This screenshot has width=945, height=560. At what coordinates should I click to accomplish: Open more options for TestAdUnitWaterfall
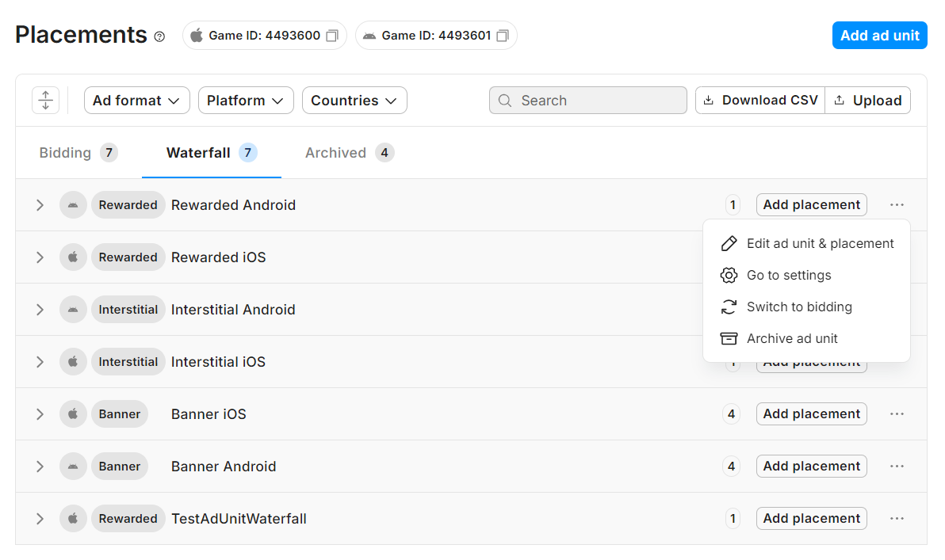click(897, 519)
